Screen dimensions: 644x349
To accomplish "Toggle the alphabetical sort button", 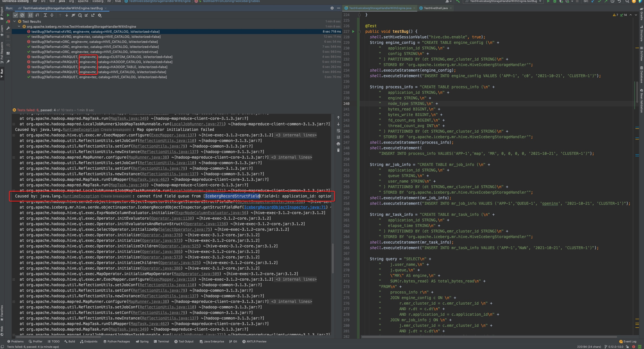I will pyautogui.click(x=30, y=15).
